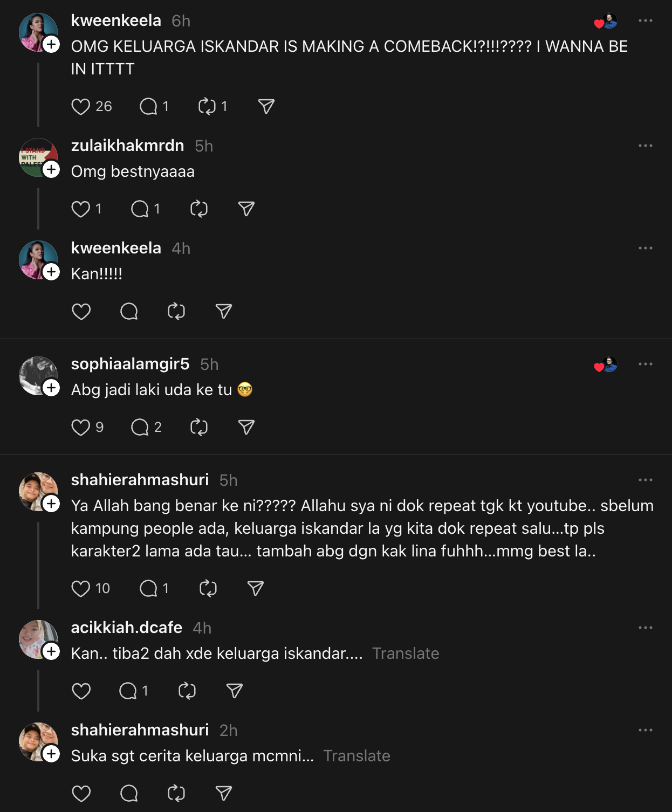Share kweenkeela's 6h post via send icon
The height and width of the screenshot is (812, 672).
pos(266,107)
